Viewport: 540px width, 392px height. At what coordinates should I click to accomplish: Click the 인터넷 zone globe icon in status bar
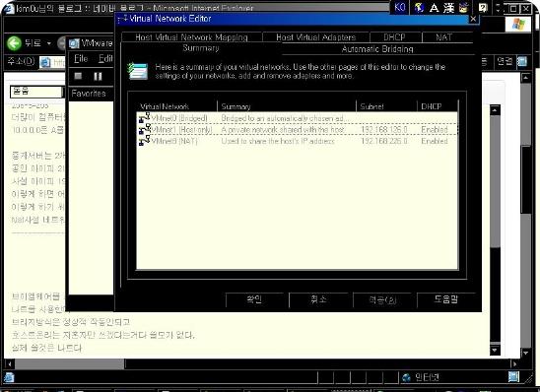[x=406, y=378]
